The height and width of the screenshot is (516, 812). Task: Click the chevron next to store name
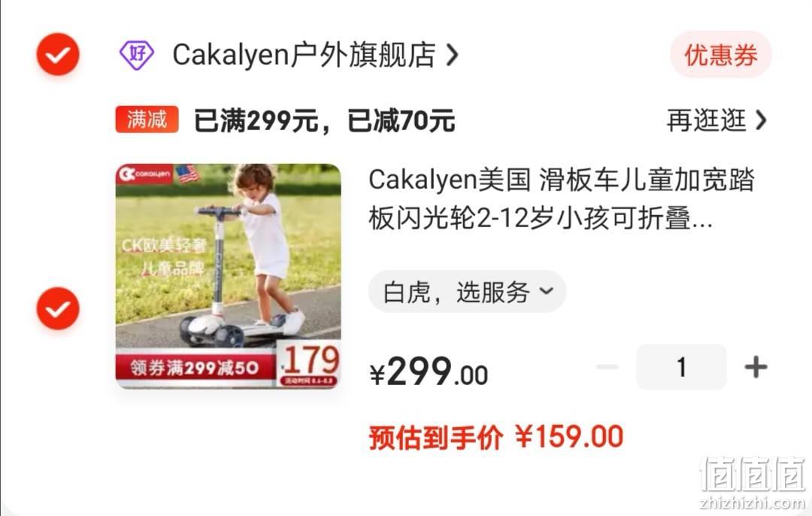(x=452, y=55)
